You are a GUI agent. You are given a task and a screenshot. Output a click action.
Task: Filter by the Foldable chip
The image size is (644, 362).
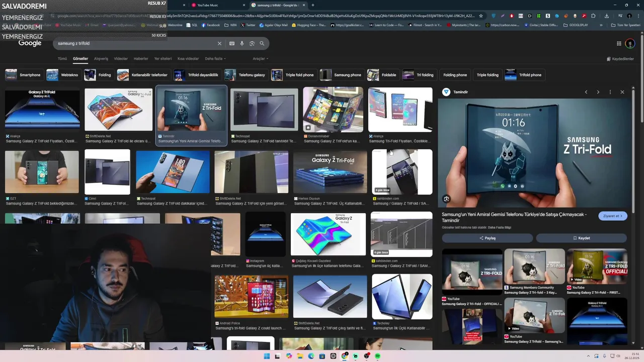point(382,75)
